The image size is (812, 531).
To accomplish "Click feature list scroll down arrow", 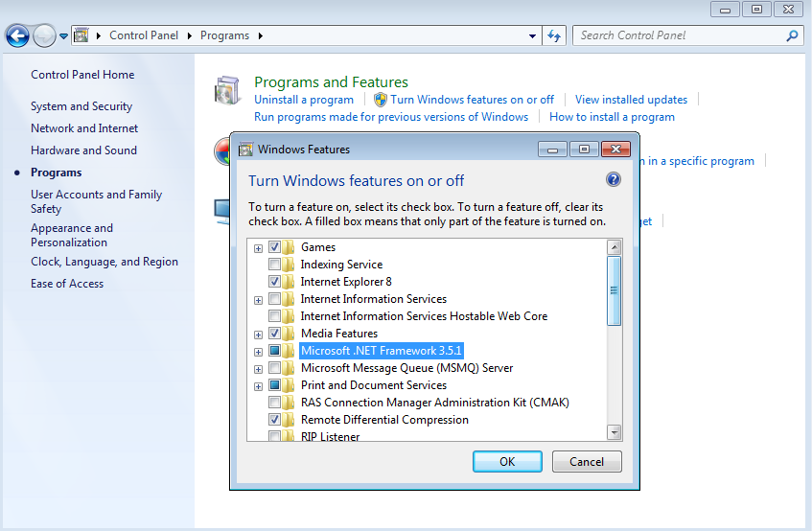I will [615, 432].
